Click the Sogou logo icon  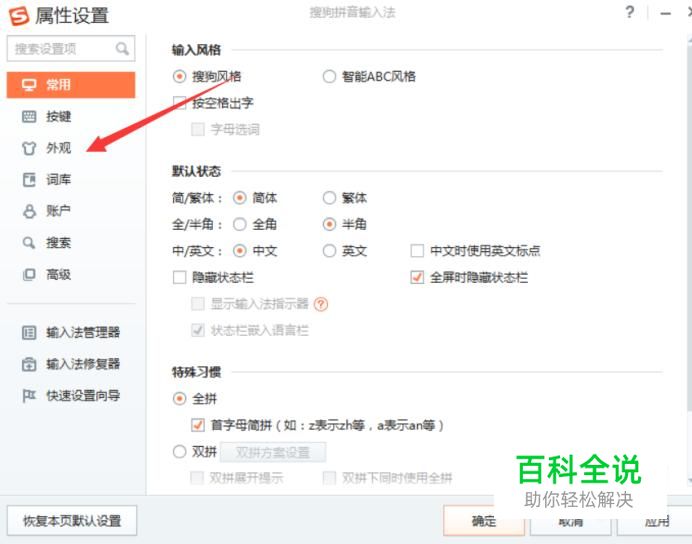tap(19, 16)
